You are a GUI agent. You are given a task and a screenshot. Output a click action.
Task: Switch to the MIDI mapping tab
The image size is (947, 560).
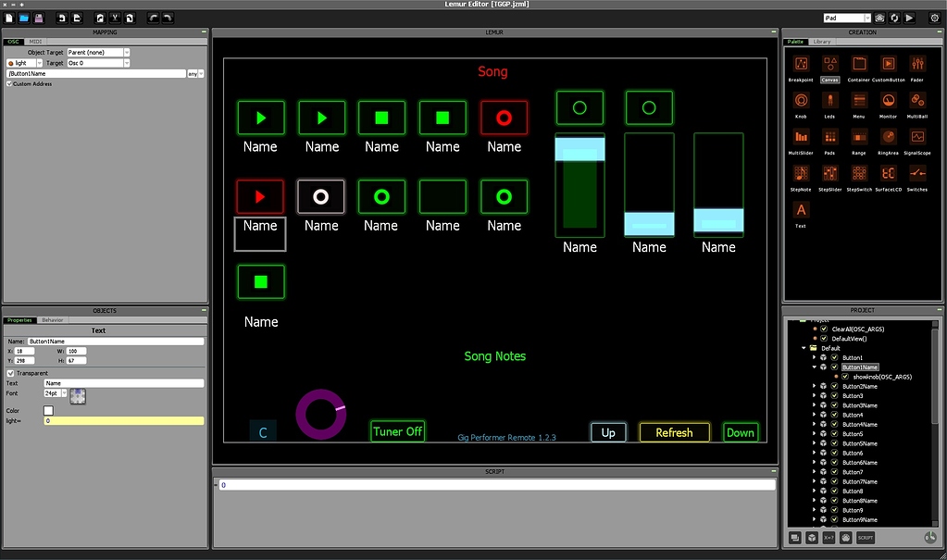coord(35,42)
